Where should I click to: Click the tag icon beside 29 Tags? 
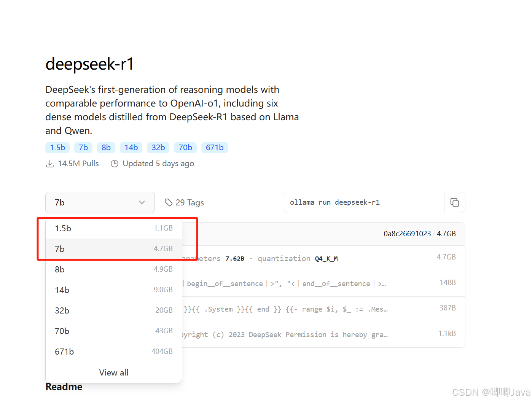(x=169, y=202)
